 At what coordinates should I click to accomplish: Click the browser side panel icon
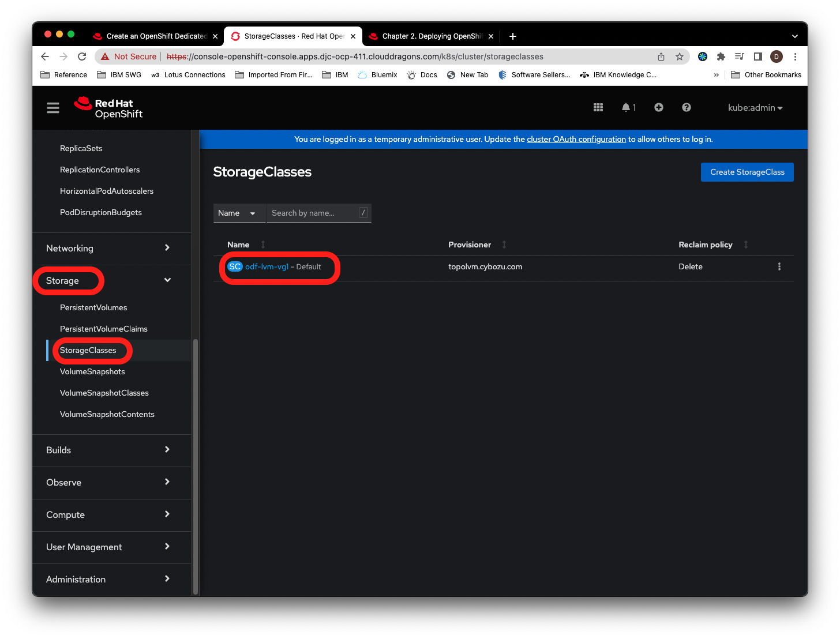pyautogui.click(x=758, y=57)
